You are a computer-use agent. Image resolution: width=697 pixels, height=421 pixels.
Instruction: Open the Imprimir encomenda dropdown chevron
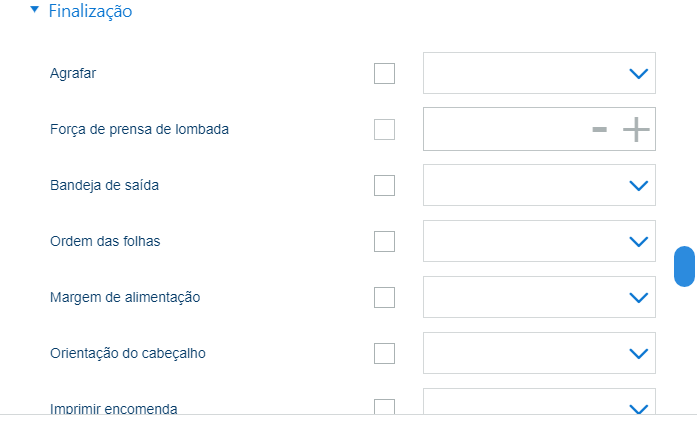pyautogui.click(x=637, y=407)
